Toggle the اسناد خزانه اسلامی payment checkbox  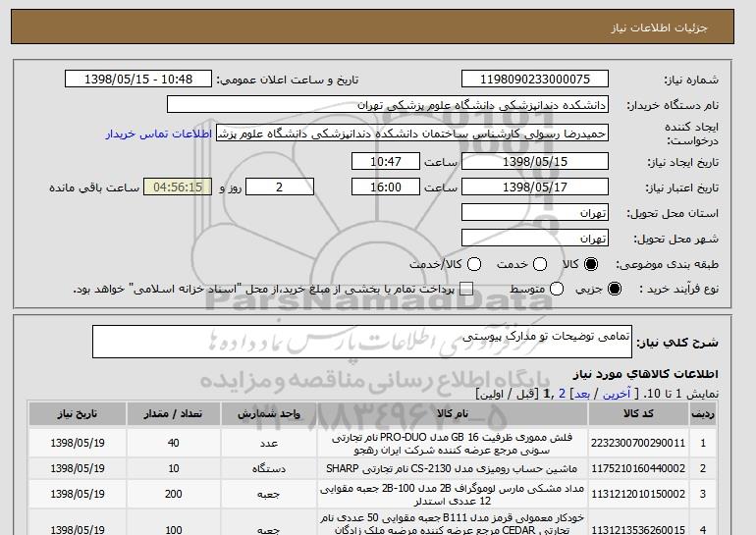pos(466,289)
